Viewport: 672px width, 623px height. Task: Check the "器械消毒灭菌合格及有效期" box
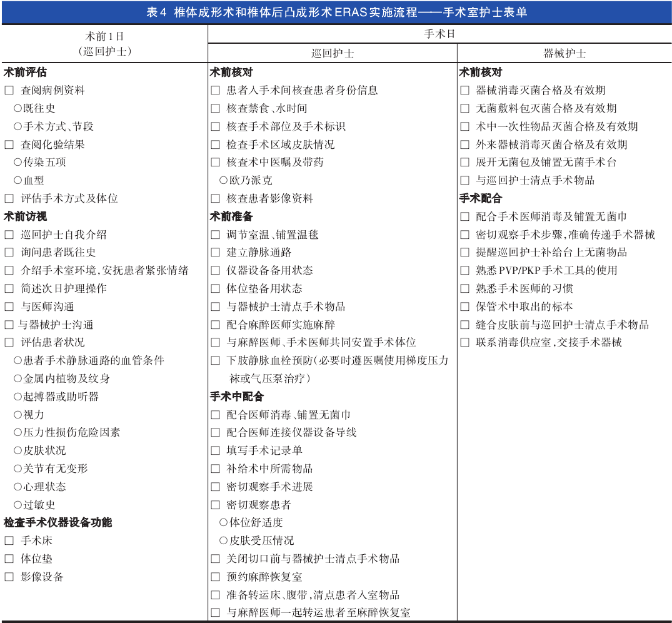(x=464, y=91)
